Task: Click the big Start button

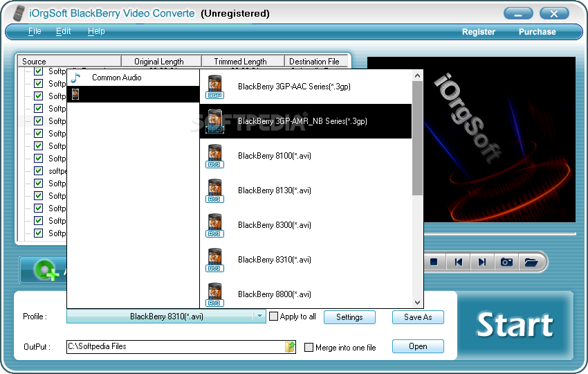Action: (515, 326)
